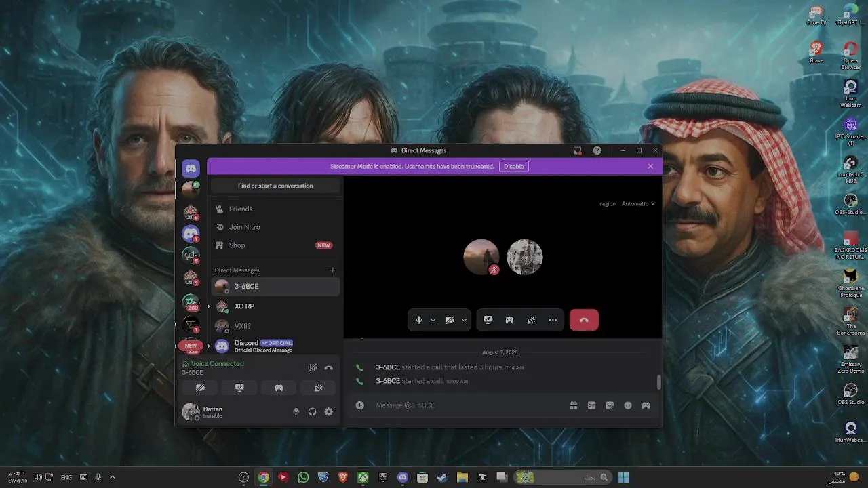The image size is (868, 488).
Task: Open Windows Start button
Action: pos(624,477)
